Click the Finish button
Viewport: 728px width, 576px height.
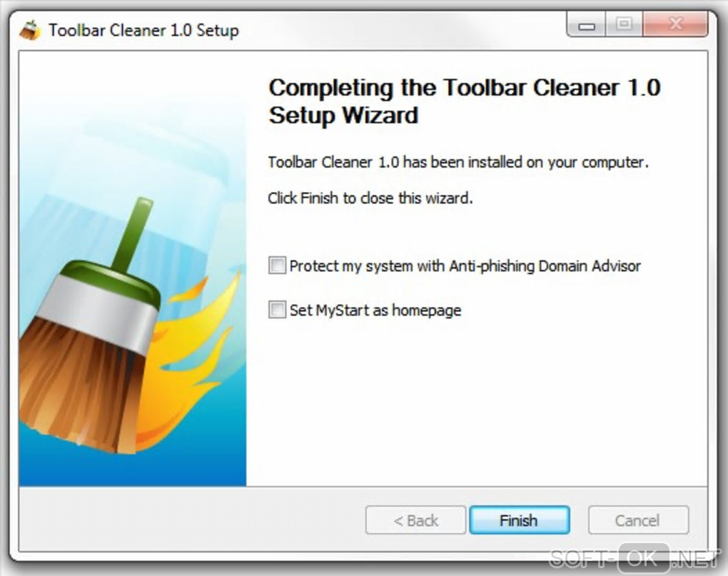520,520
